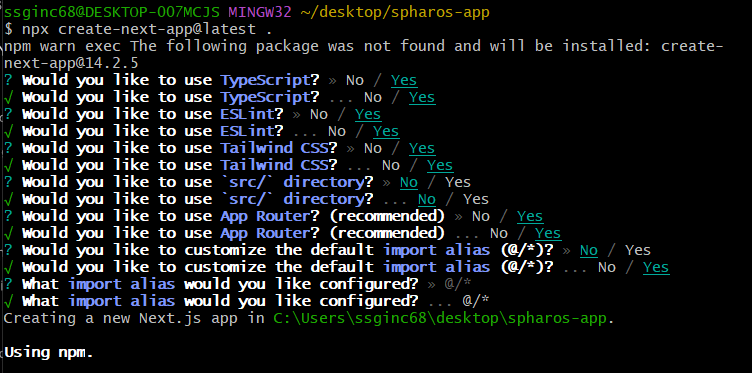Viewport: 752px width, 373px height.
Task: Click Yes on the "√" TypeScript answered line
Action: pos(422,98)
